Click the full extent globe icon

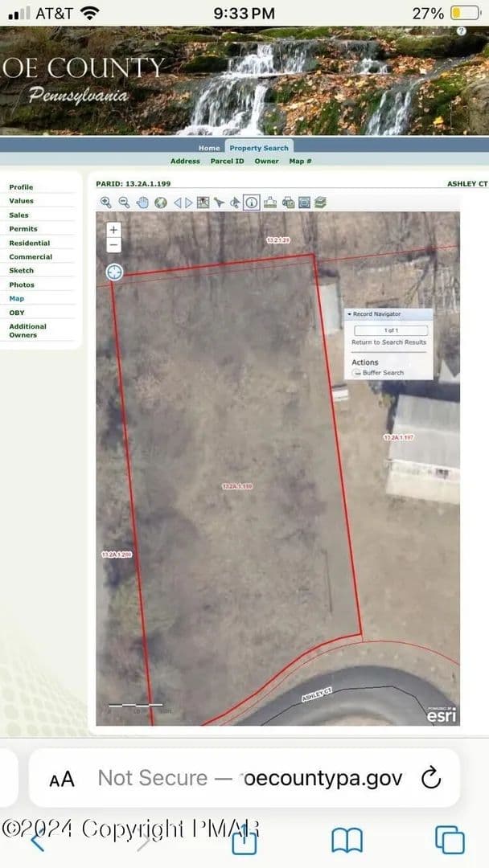[161, 203]
